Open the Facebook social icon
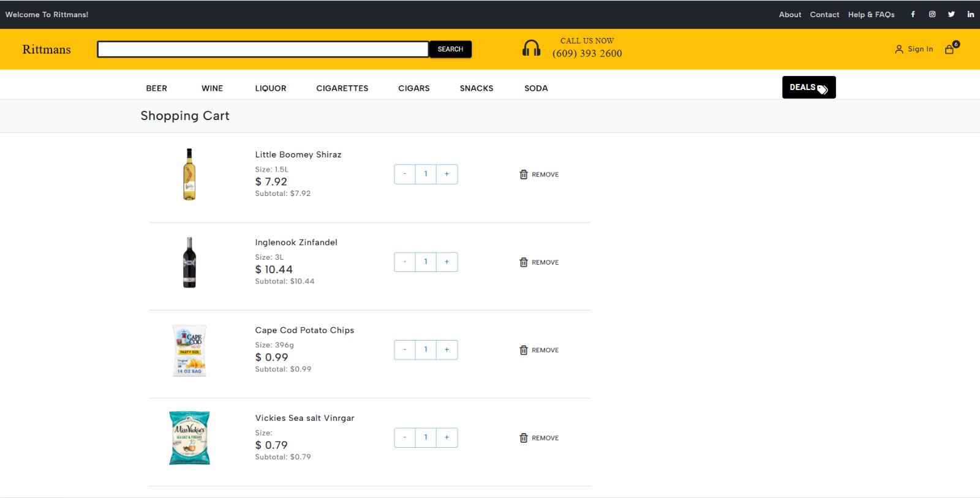980x498 pixels. click(913, 14)
